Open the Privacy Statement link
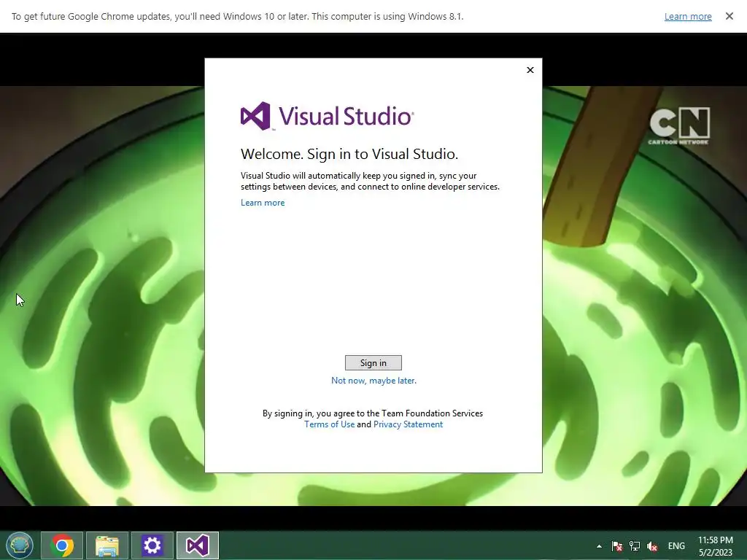Screen dimensions: 747x560 click(x=408, y=424)
